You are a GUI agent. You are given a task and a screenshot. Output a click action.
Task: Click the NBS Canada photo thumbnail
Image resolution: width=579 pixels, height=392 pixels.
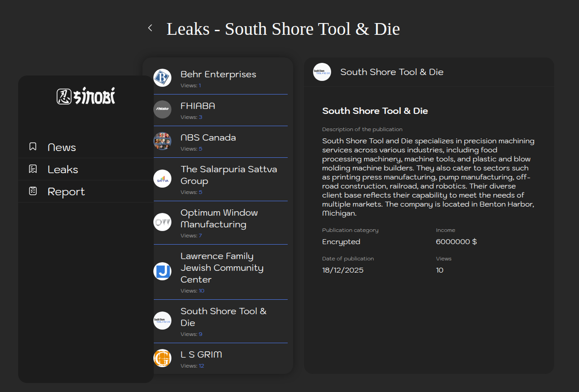tap(162, 141)
